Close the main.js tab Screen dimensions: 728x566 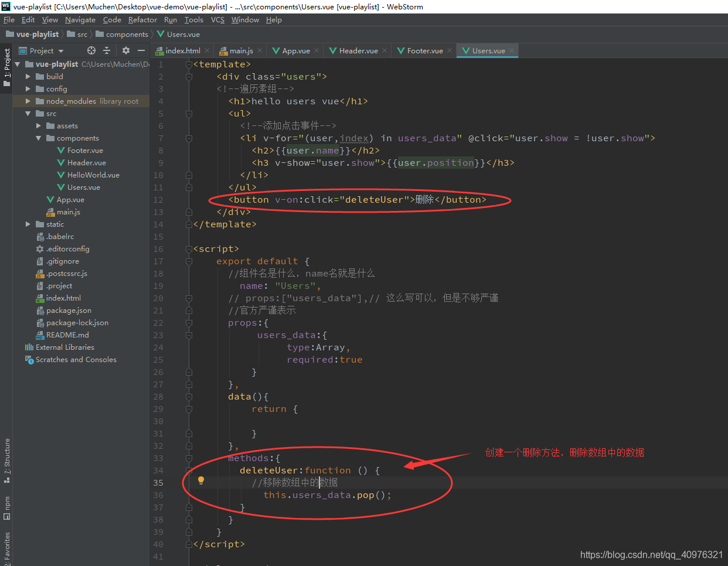(260, 50)
